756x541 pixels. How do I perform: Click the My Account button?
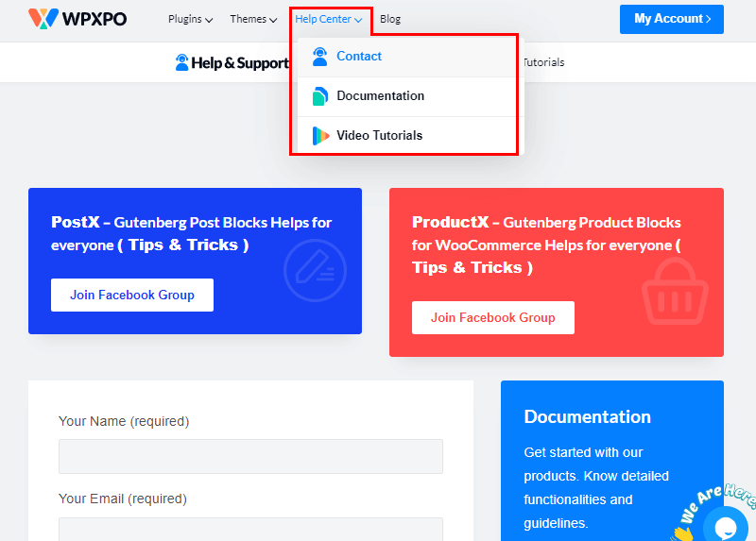click(672, 19)
